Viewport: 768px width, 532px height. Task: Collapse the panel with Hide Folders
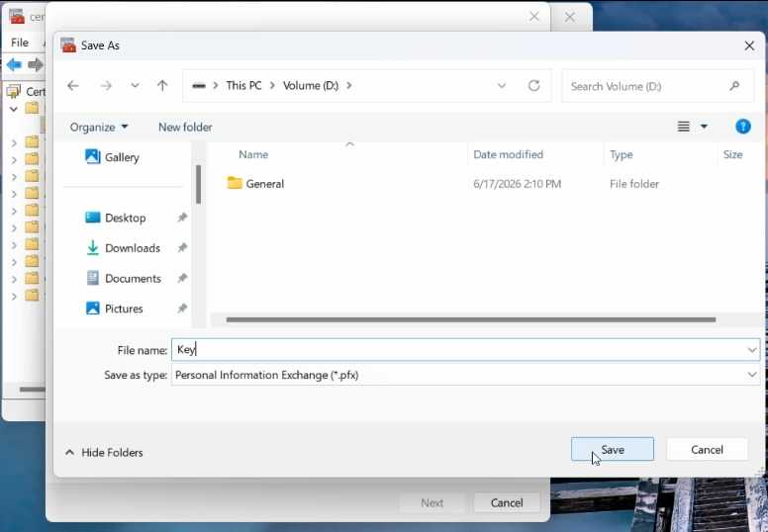104,453
